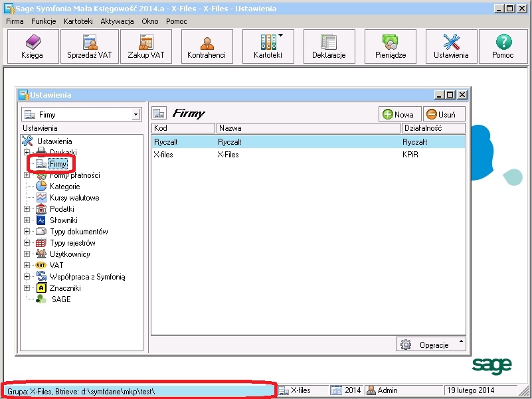Image resolution: width=532 pixels, height=399 pixels.
Task: Open the Kartoteki menu in menu bar
Action: [x=78, y=21]
